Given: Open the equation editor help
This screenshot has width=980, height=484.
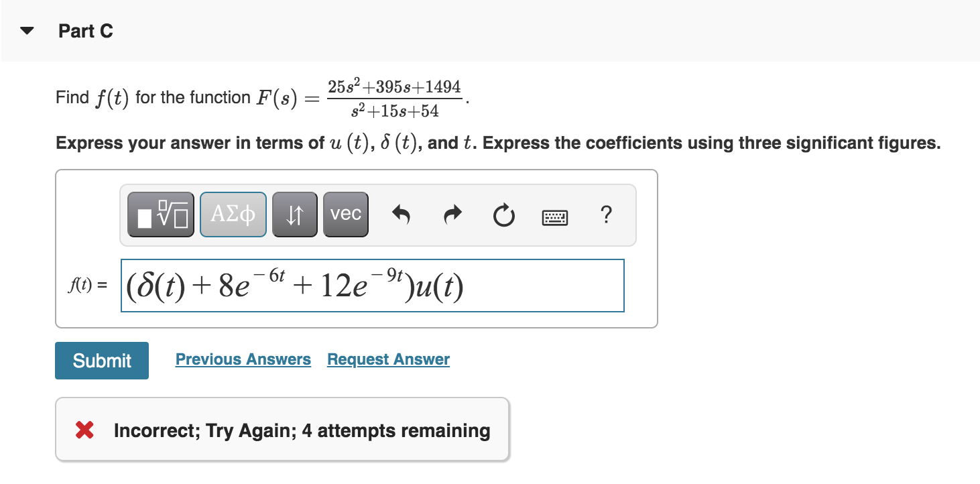Looking at the screenshot, I should (607, 215).
